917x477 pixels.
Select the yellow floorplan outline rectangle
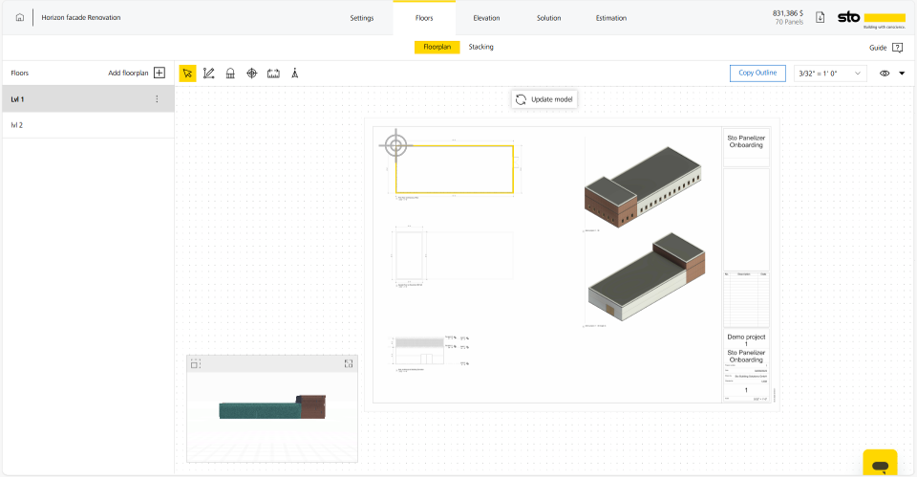point(454,169)
